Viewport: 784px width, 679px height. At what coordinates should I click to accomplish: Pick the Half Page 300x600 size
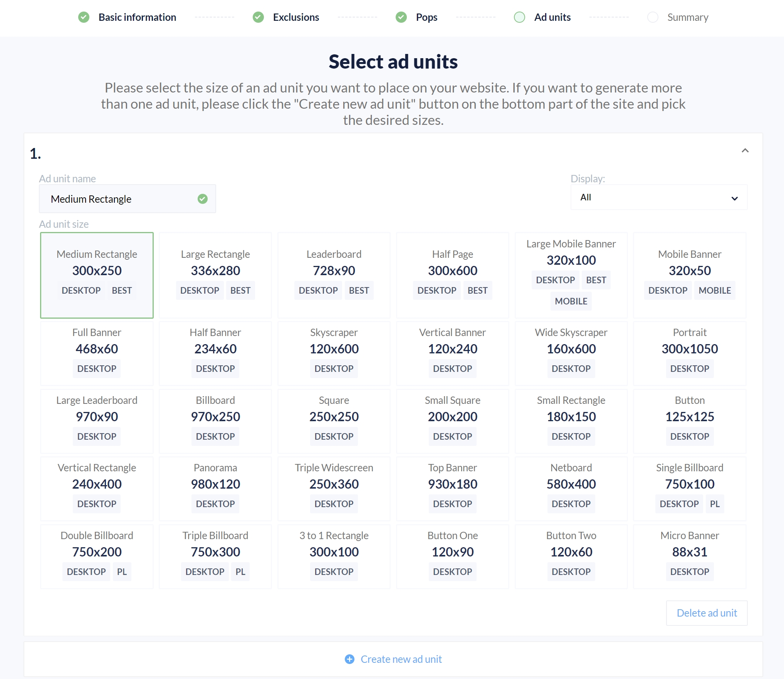452,275
